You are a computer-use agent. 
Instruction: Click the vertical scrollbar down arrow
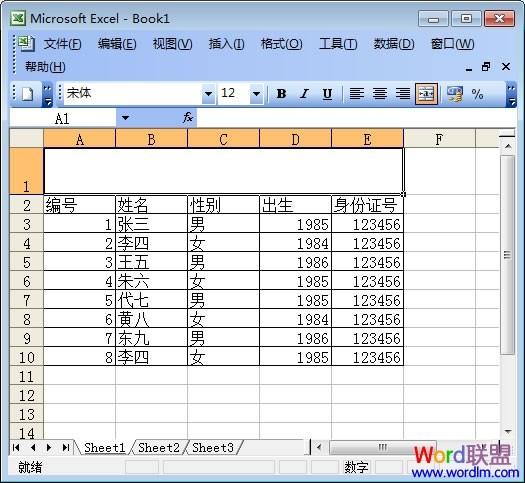[x=508, y=431]
